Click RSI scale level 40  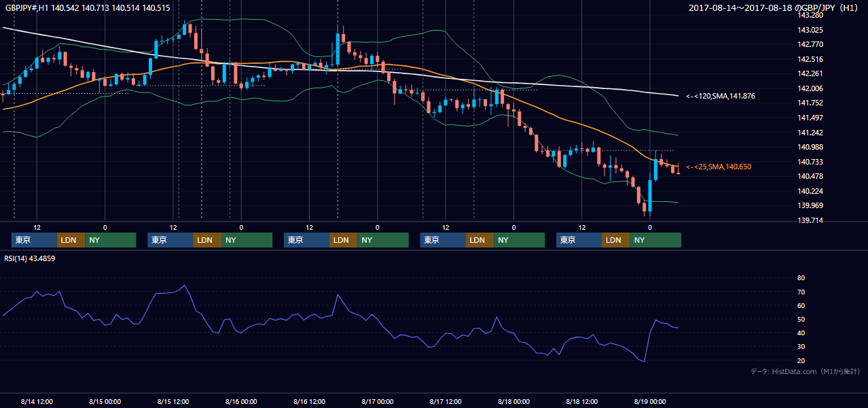(801, 333)
